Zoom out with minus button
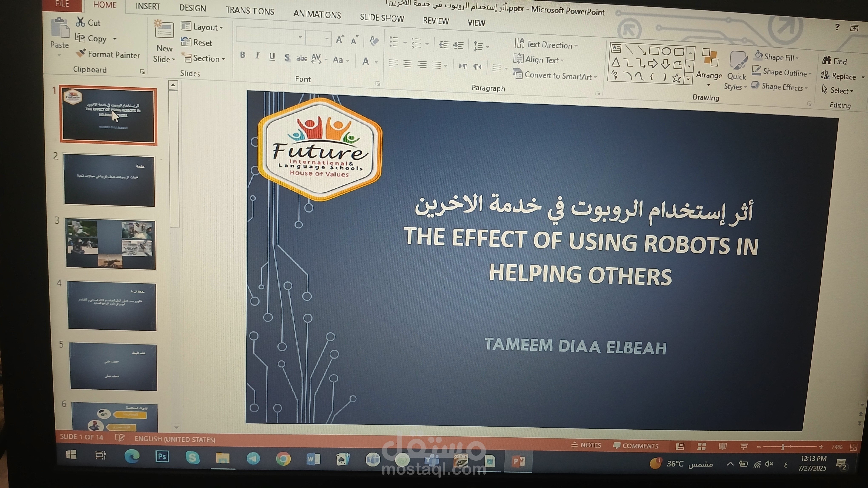This screenshot has height=488, width=868. pos(758,447)
